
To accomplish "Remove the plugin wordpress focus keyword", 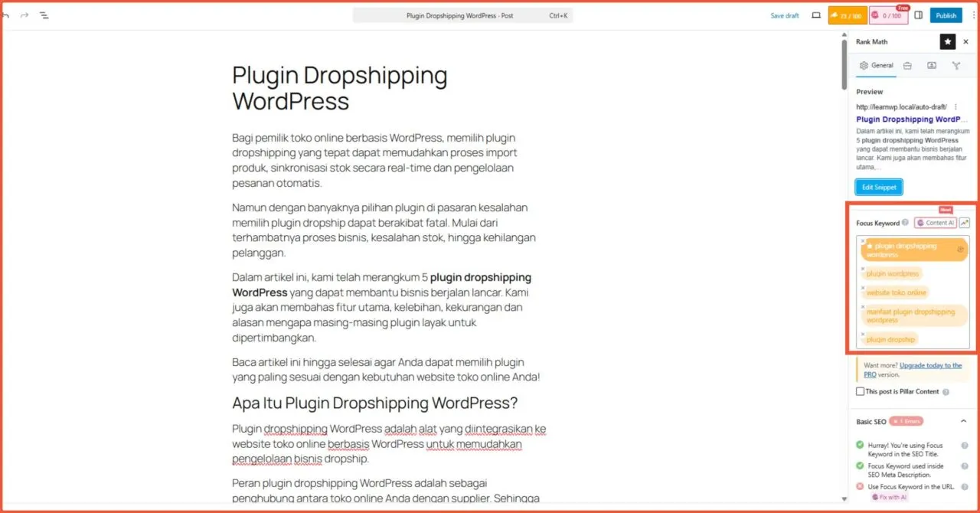I will 862,269.
